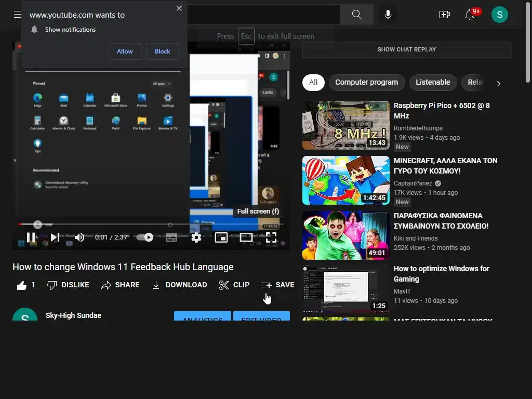The width and height of the screenshot is (532, 399).
Task: Click the search input field
Action: [x=263, y=15]
